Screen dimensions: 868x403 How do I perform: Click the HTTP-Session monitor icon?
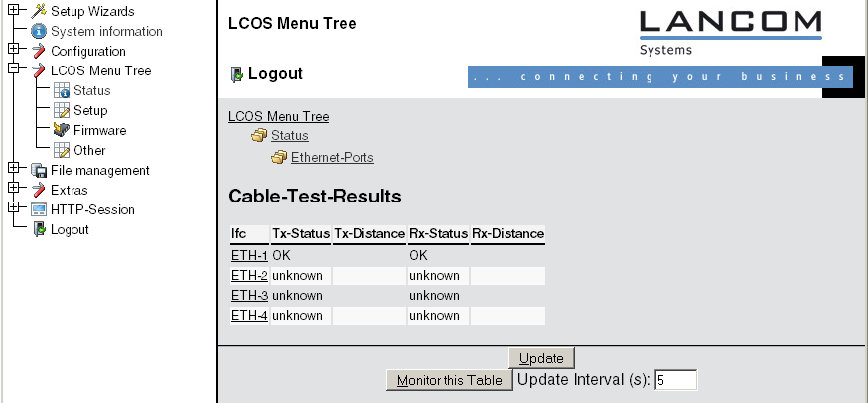click(x=39, y=209)
